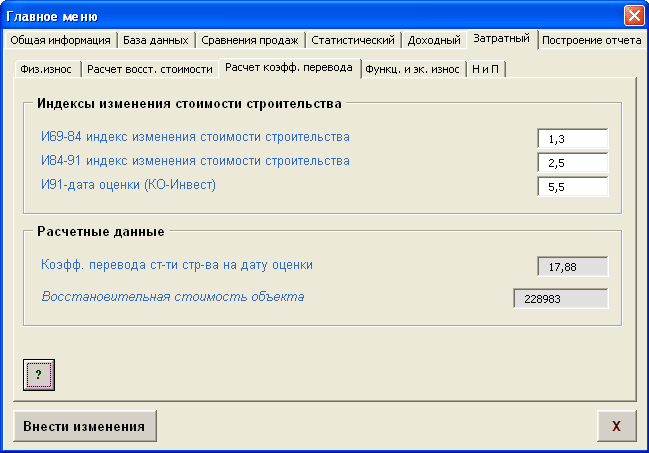649x453 pixels.
Task: Click the Восстановительная стоимость объекта label
Action: pos(173,296)
